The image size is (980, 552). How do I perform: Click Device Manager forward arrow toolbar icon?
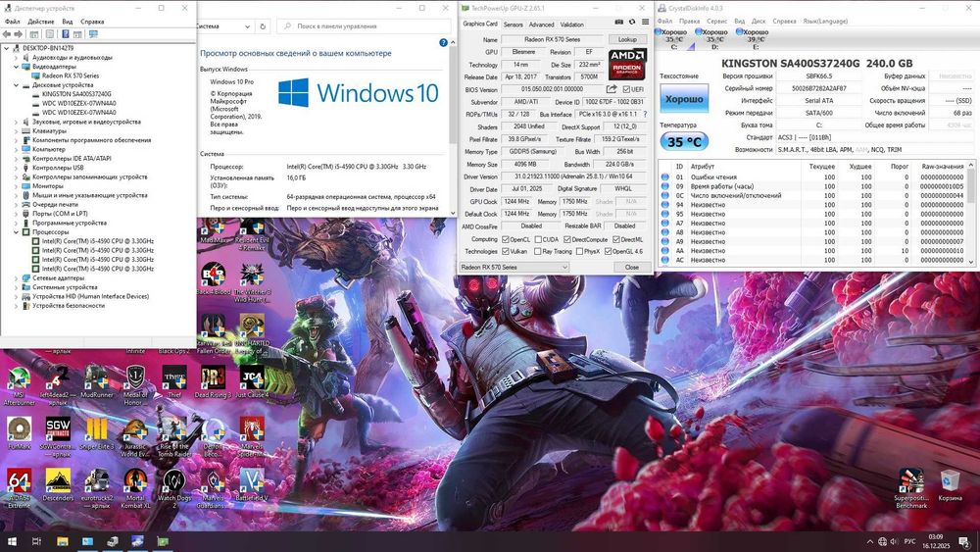click(19, 34)
